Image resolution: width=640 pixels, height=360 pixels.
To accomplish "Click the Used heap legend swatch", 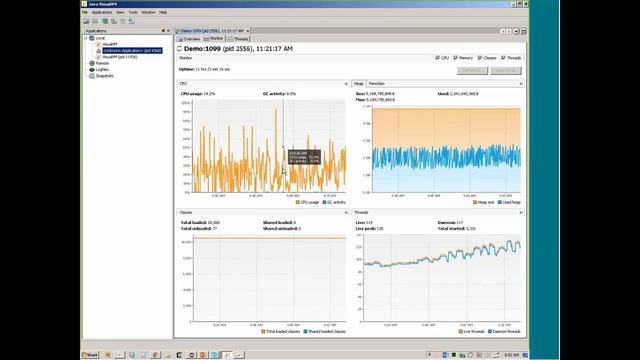I will tap(500, 202).
